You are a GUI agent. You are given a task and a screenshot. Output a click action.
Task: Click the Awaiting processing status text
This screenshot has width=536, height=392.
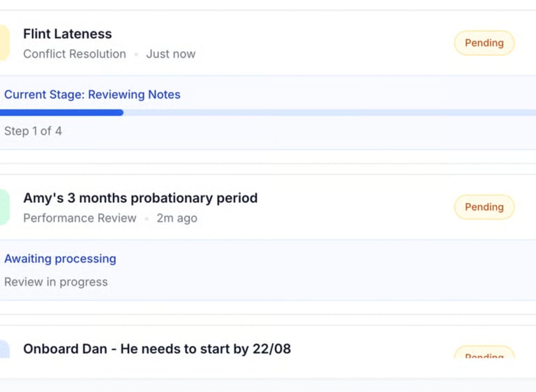(60, 259)
